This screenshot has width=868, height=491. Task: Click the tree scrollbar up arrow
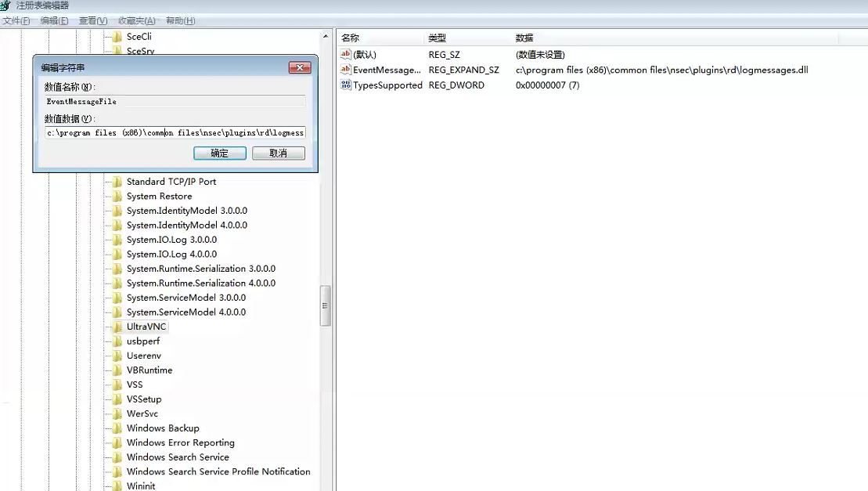326,36
